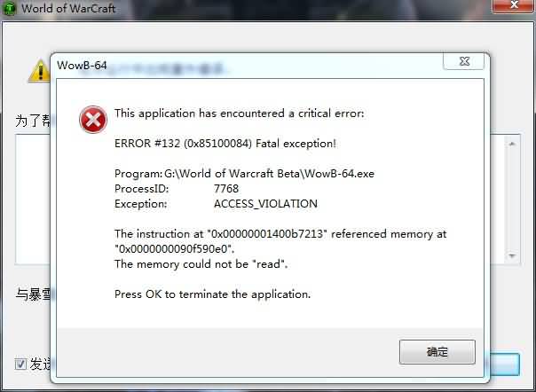Click the 为了帮 label above the text box
Screen dimensions: 536x392
33,121
